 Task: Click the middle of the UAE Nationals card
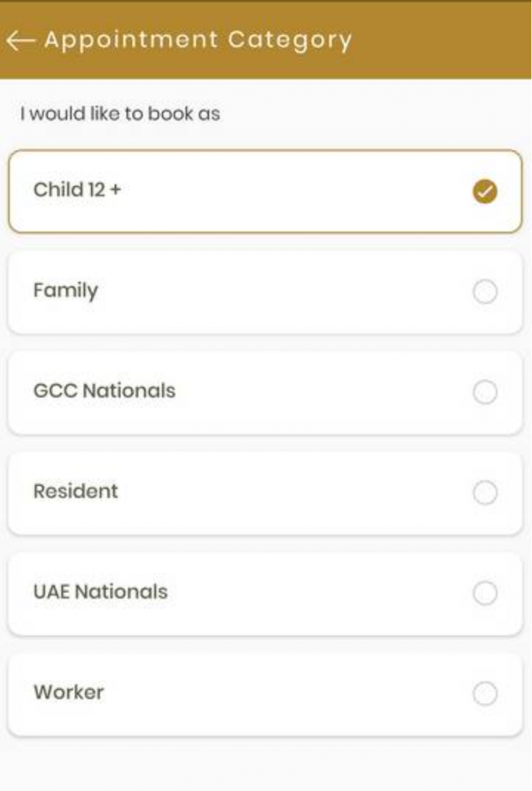coord(266,593)
